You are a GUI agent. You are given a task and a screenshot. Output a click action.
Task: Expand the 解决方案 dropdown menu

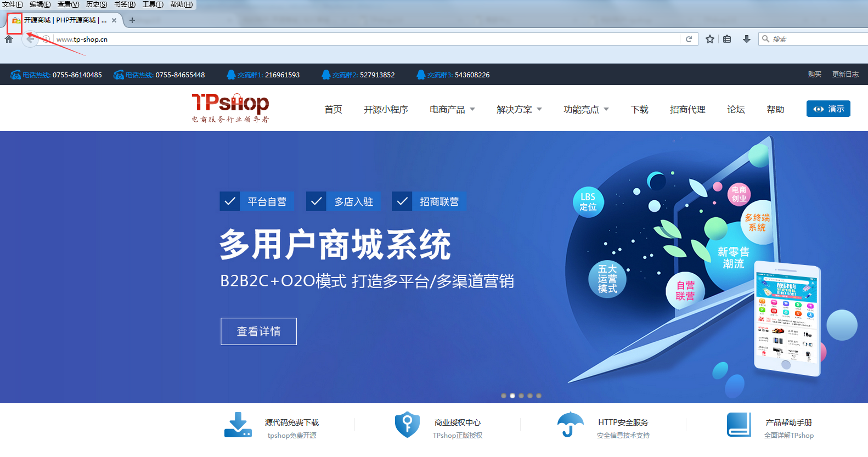tap(519, 109)
